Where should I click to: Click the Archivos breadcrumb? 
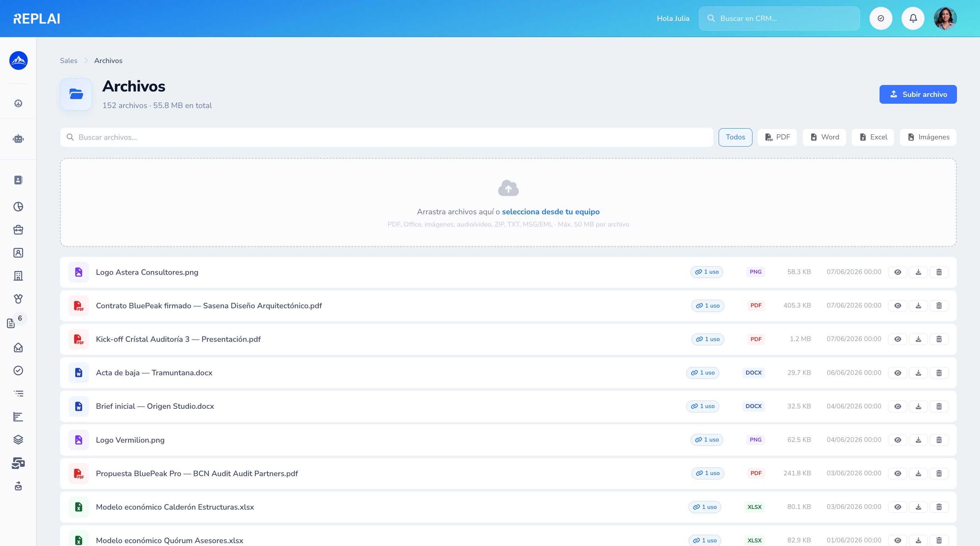108,61
